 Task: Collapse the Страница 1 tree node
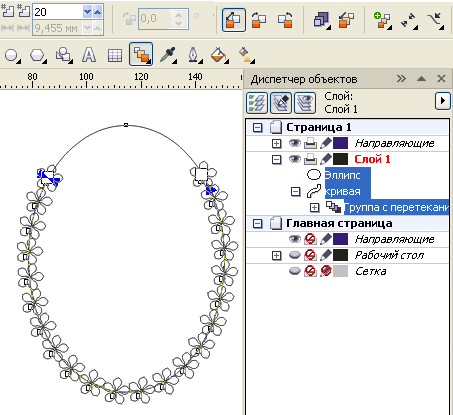(257, 128)
